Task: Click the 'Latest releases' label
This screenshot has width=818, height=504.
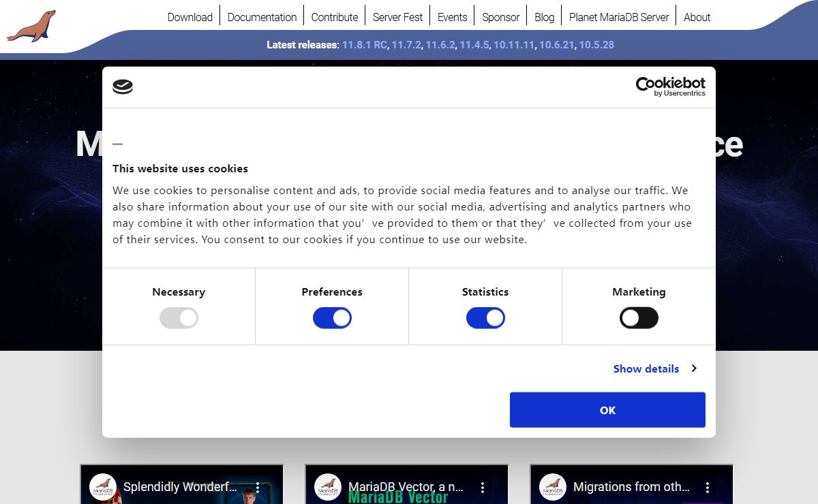Action: (x=303, y=45)
